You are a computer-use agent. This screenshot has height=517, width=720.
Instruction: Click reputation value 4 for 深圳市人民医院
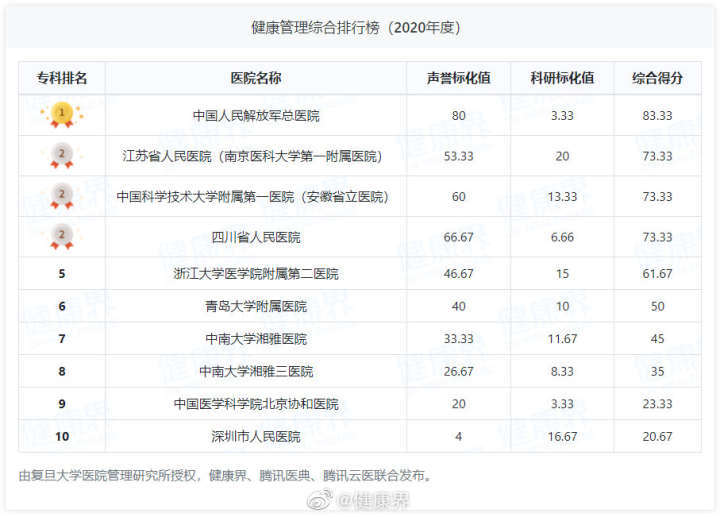(458, 437)
